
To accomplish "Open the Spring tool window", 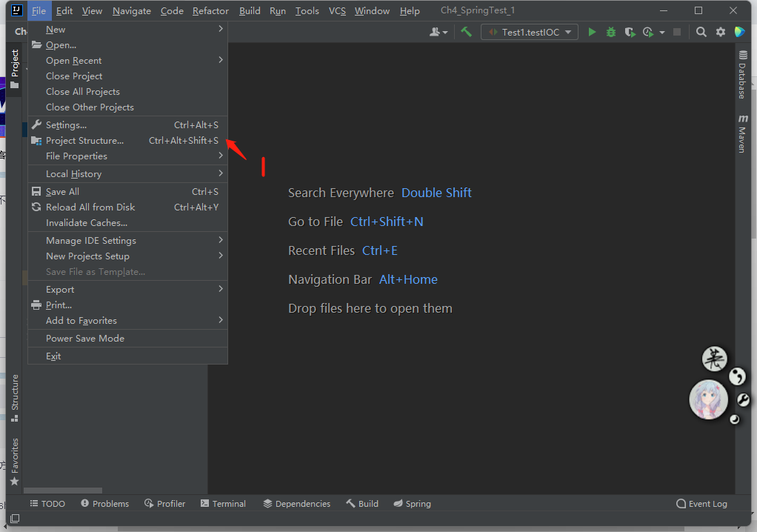I will 412,503.
